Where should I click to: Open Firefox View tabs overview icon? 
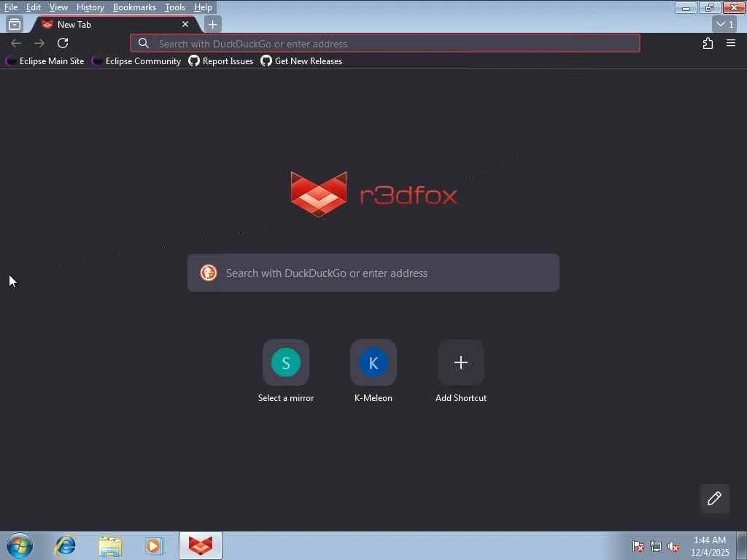(15, 24)
